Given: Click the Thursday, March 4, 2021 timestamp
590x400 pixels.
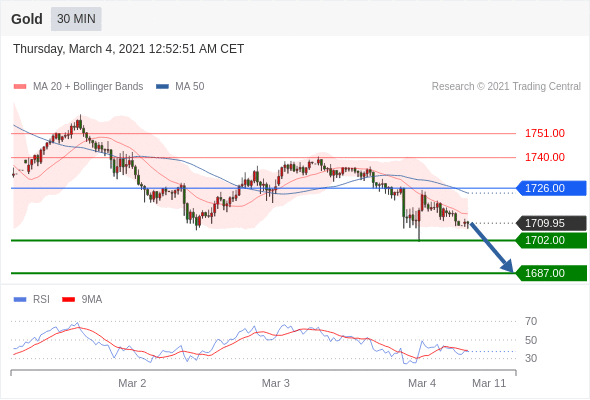Looking at the screenshot, I should 129,49.
